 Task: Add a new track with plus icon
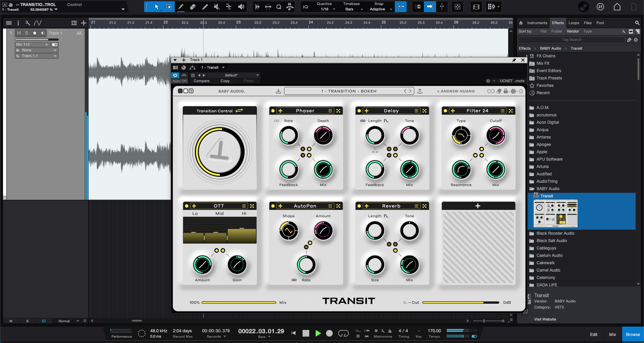coord(84,23)
